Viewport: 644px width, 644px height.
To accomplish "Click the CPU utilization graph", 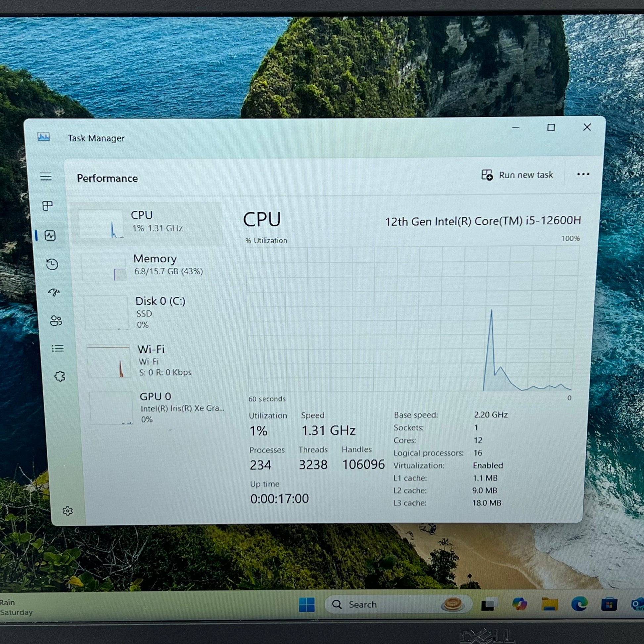I will pyautogui.click(x=412, y=318).
